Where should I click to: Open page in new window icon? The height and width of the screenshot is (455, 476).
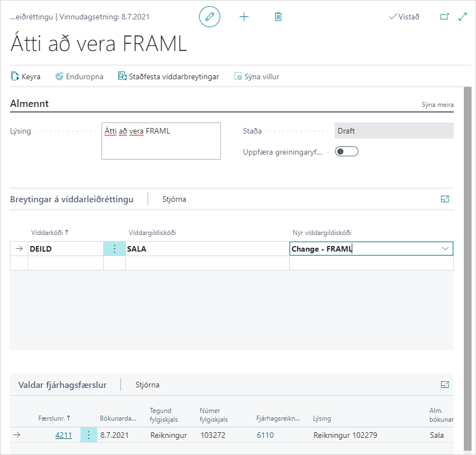(x=444, y=17)
